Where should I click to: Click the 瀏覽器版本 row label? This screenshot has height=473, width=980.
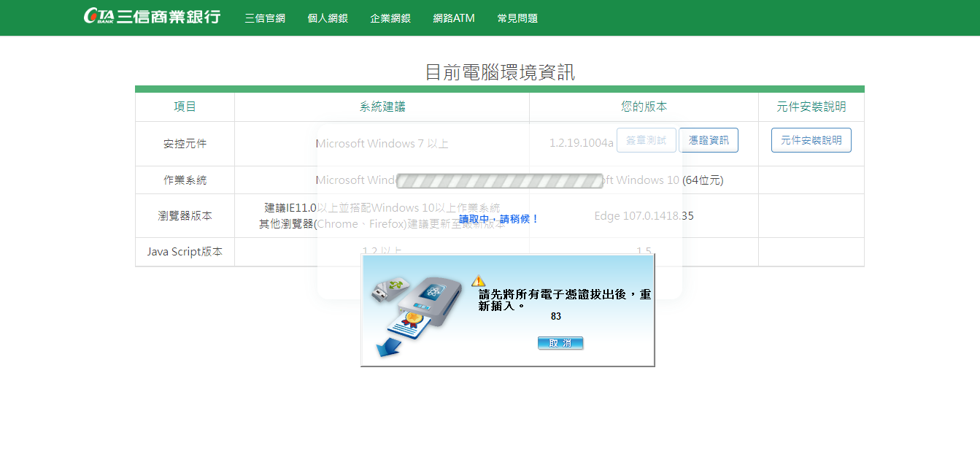coord(185,216)
